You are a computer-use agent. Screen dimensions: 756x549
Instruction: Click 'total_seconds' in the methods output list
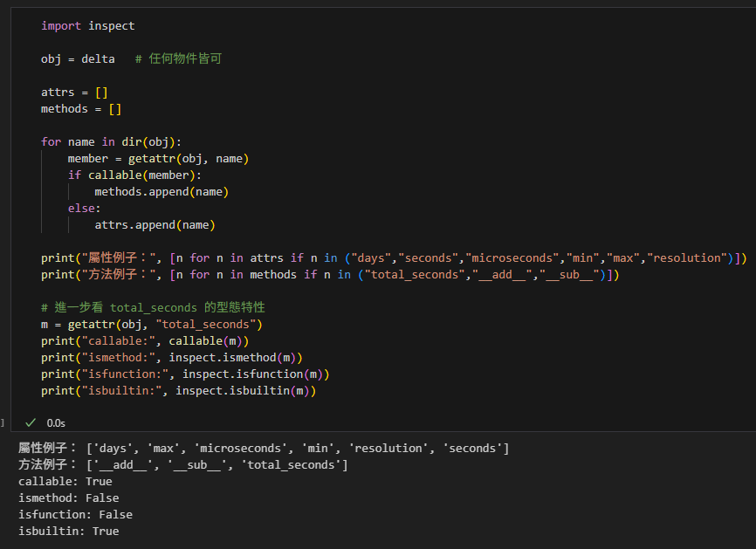[x=291, y=464]
